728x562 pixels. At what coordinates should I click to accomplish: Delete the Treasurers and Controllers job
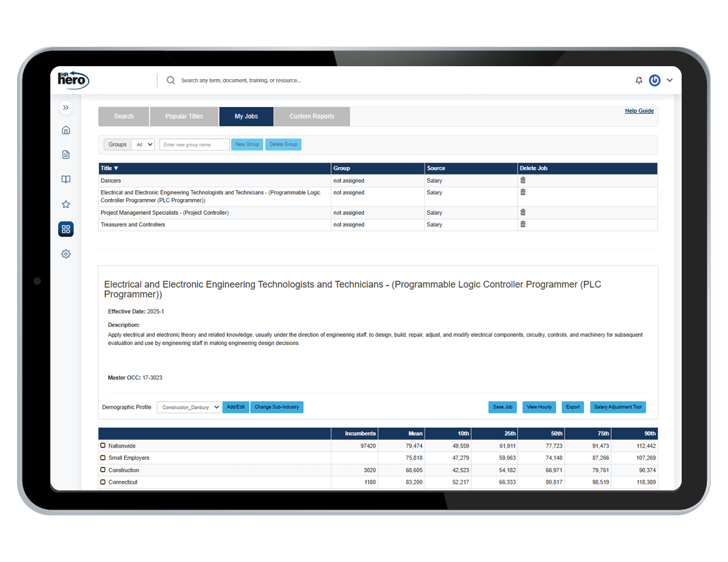pyautogui.click(x=523, y=224)
